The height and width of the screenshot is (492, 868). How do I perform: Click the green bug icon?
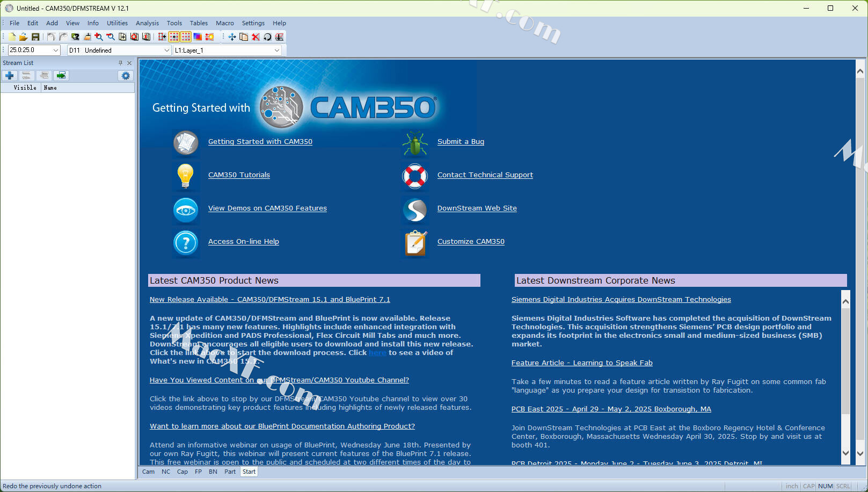(415, 143)
